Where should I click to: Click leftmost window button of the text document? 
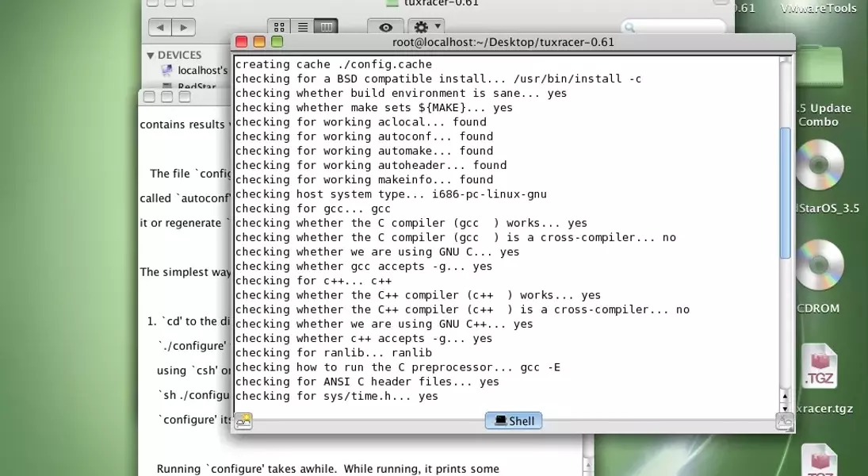[149, 97]
